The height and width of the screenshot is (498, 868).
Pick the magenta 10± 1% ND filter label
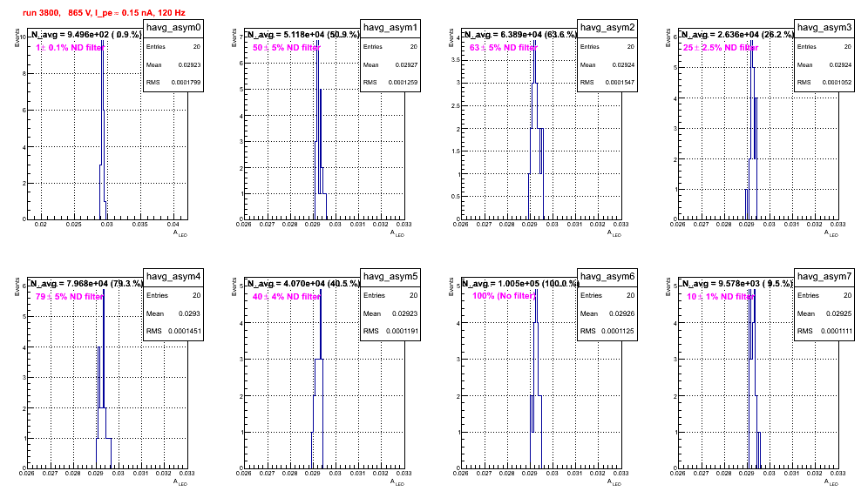point(721,297)
